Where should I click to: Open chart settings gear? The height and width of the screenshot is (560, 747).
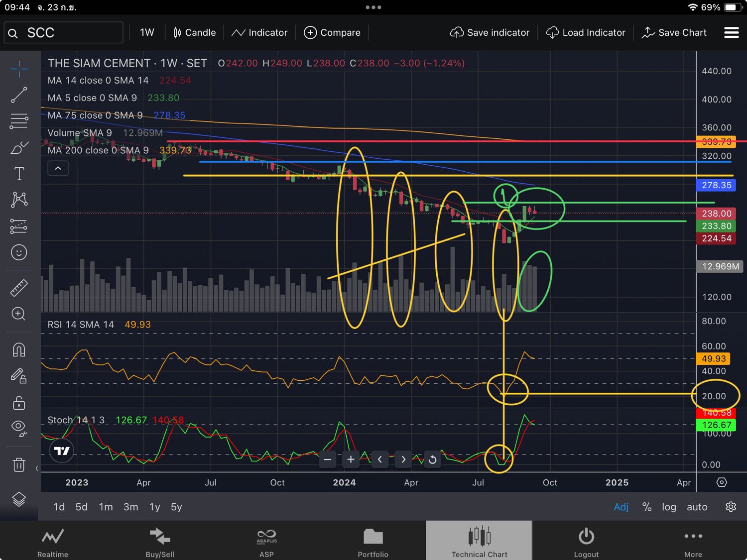coord(731,507)
